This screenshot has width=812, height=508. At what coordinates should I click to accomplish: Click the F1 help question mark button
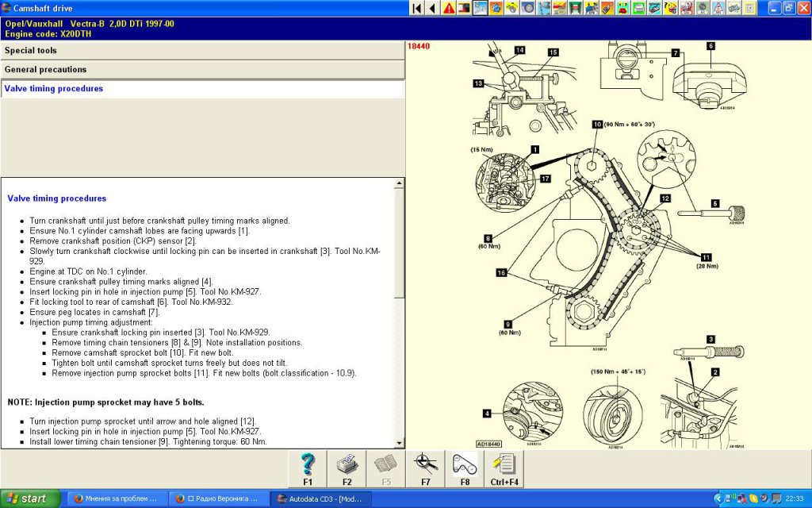pos(308,468)
